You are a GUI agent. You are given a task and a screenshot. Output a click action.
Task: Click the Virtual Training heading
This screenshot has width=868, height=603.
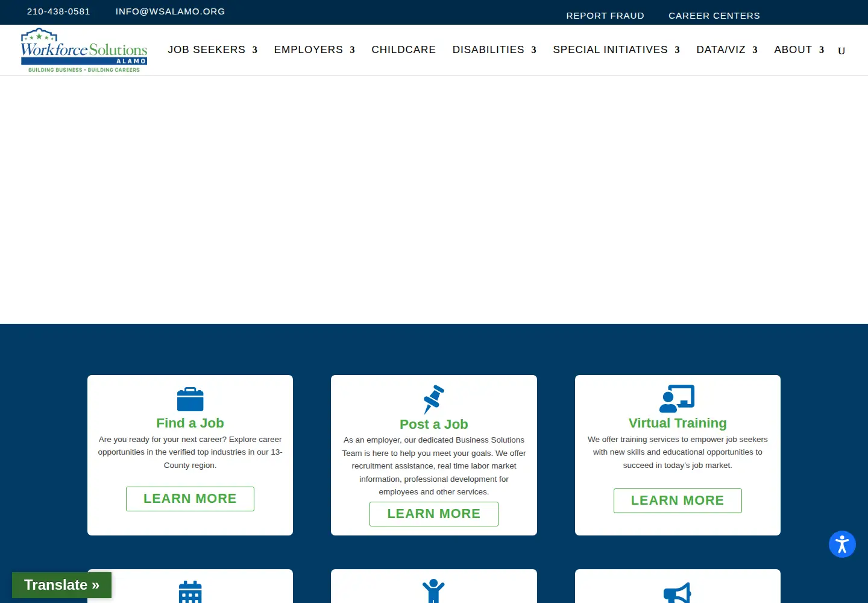pos(678,423)
